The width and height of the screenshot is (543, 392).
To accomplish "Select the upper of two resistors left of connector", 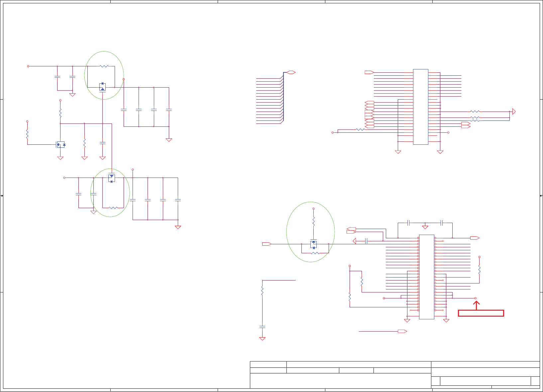I will pyautogui.click(x=362, y=282).
